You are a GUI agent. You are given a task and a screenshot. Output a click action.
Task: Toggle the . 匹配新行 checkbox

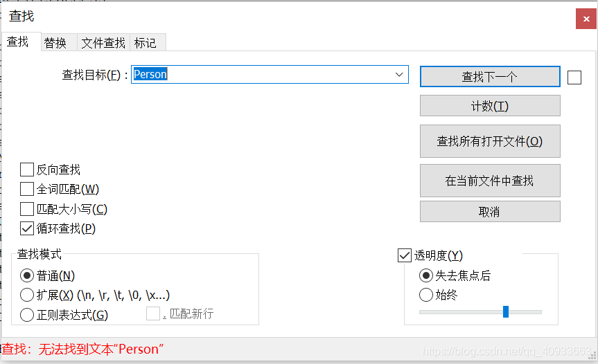tap(153, 313)
